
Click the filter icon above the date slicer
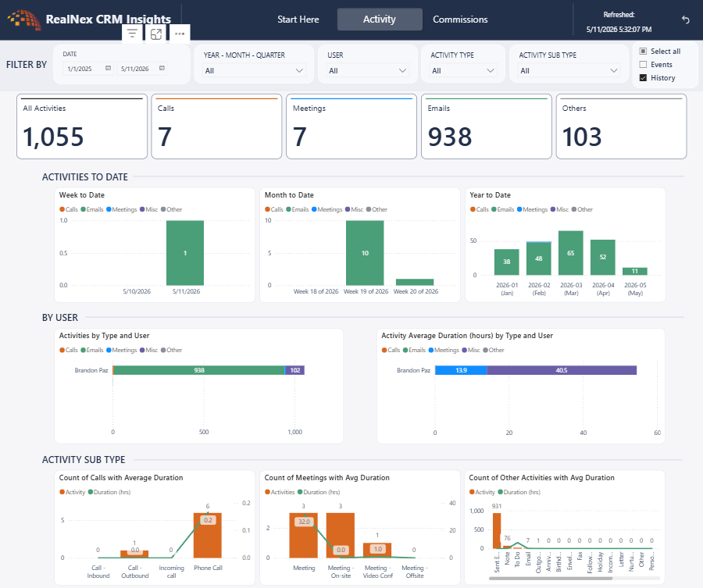pos(132,34)
